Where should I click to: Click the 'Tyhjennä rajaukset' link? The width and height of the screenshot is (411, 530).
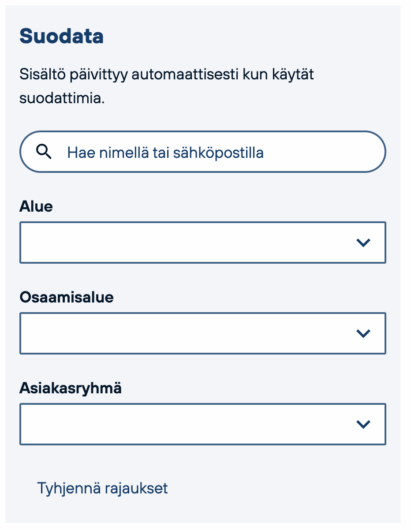102,488
